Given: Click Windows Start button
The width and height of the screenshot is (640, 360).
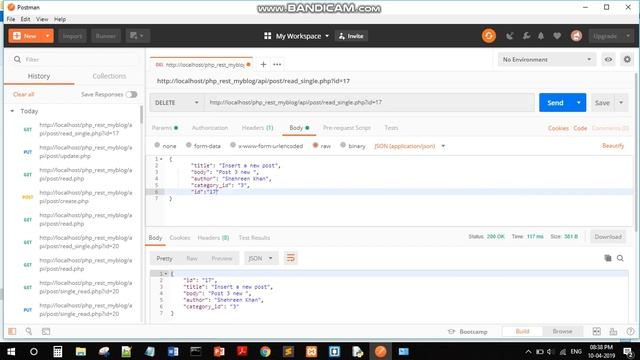Looking at the screenshot, I should pyautogui.click(x=11, y=351).
